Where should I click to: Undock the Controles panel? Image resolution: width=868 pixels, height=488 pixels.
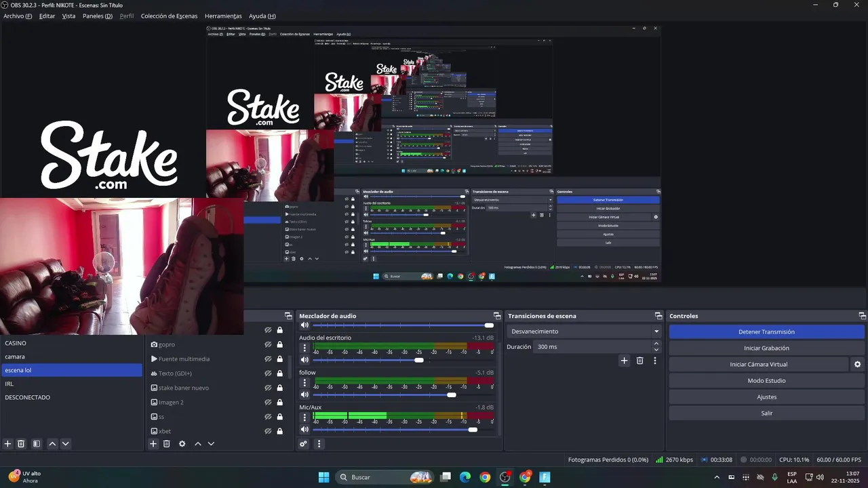(863, 316)
